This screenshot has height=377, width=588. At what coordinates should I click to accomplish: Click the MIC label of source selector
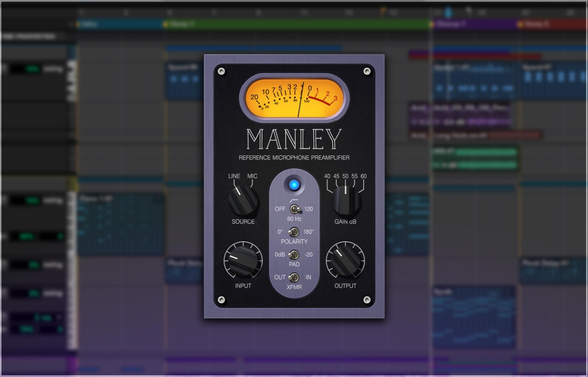coord(252,176)
